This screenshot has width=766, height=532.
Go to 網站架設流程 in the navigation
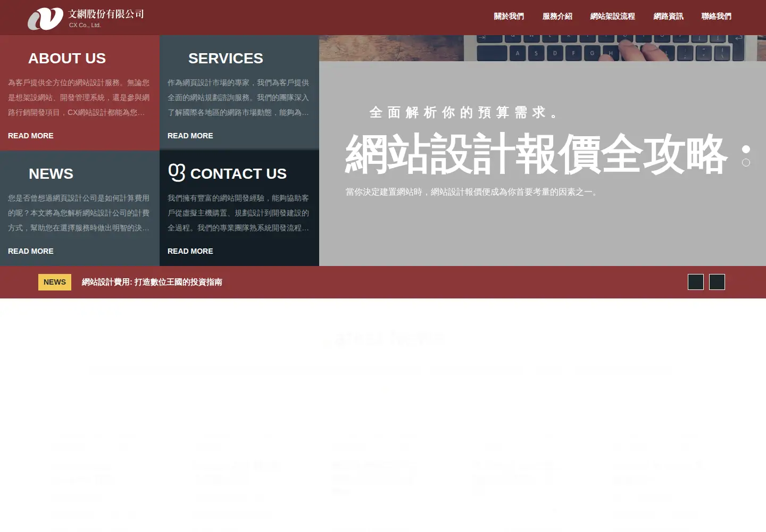(x=613, y=16)
